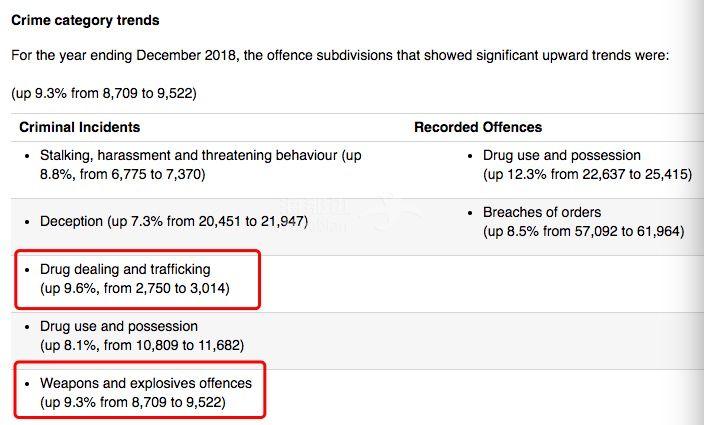704x425 pixels.
Task: Click the "Breaches of orders" entry
Action: tap(542, 212)
